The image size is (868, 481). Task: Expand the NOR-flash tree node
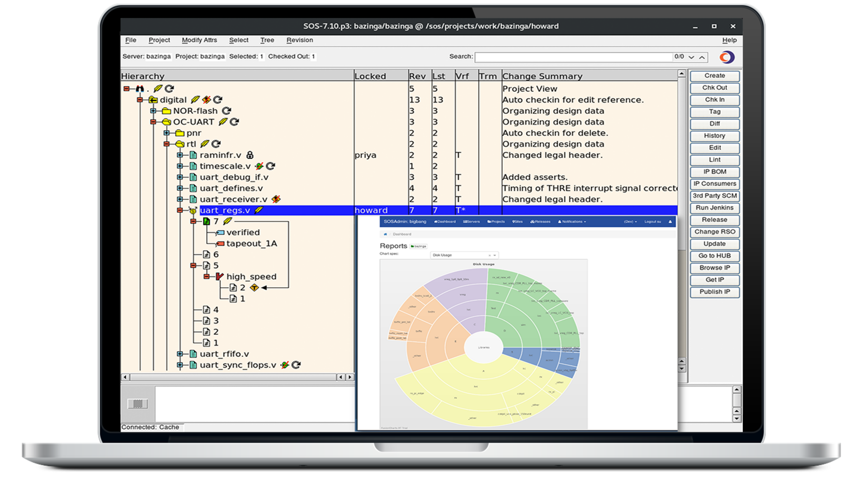click(152, 111)
